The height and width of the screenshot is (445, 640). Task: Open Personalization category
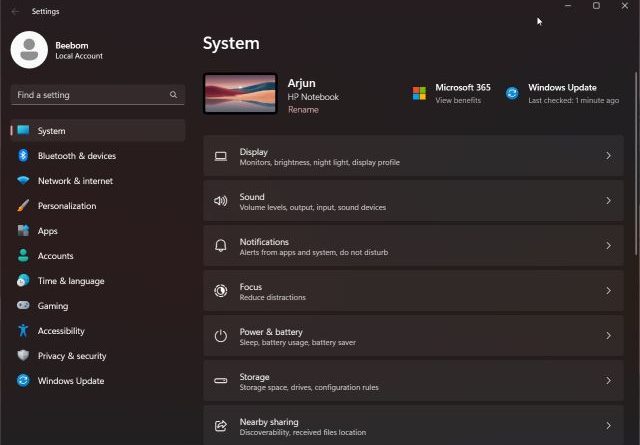pos(98,206)
